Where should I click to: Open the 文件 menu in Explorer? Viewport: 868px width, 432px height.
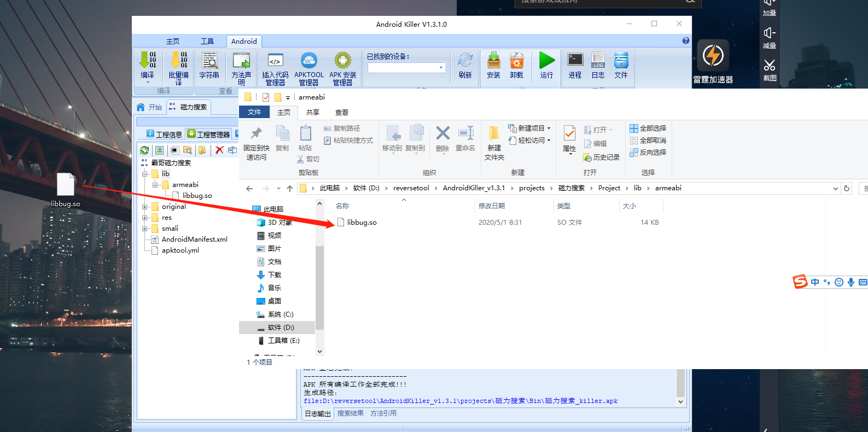[x=254, y=112]
